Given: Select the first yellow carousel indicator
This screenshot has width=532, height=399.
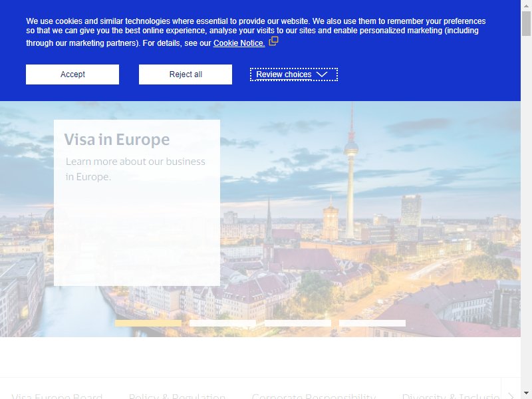Looking at the screenshot, I should pyautogui.click(x=148, y=323).
